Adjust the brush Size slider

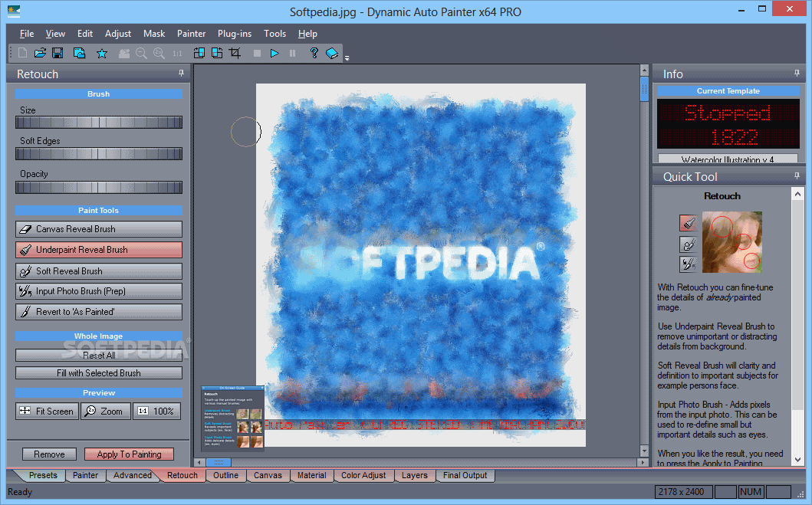[99, 122]
